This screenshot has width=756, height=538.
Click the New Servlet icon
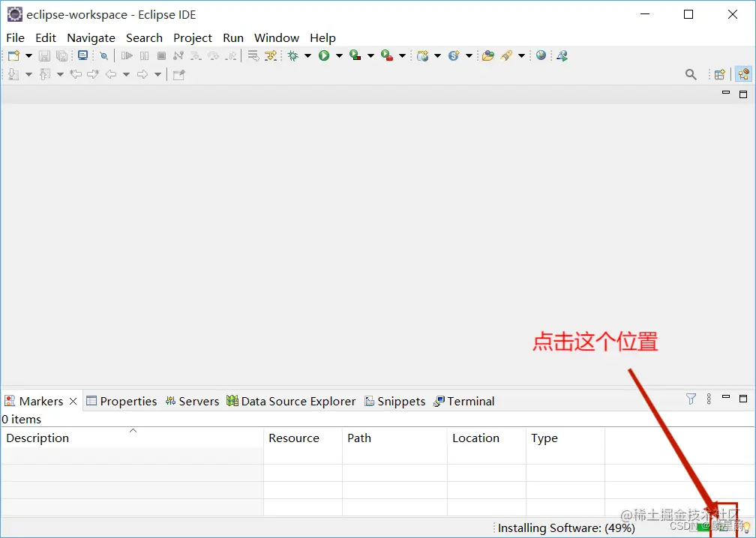tap(454, 56)
